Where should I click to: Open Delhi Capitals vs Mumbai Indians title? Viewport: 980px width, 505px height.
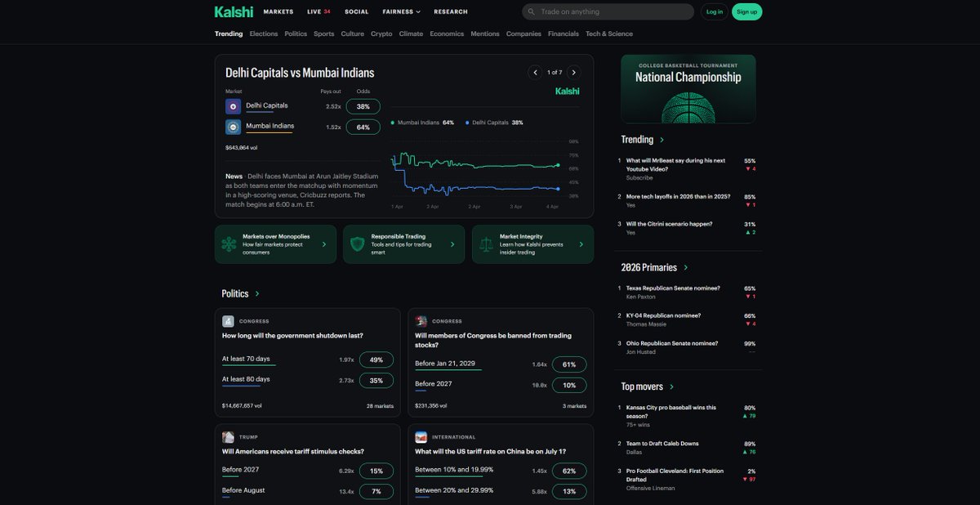click(300, 73)
